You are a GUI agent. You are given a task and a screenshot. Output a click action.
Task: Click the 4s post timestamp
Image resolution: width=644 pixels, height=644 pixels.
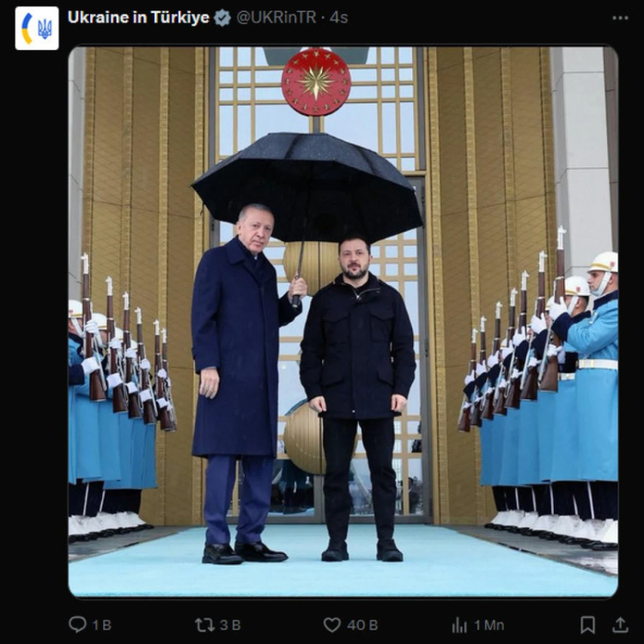(x=339, y=17)
